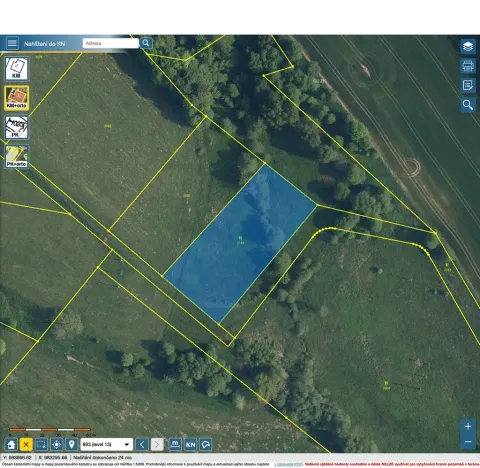Open the map layers panel
This screenshot has width=480, height=468.
click(x=468, y=46)
